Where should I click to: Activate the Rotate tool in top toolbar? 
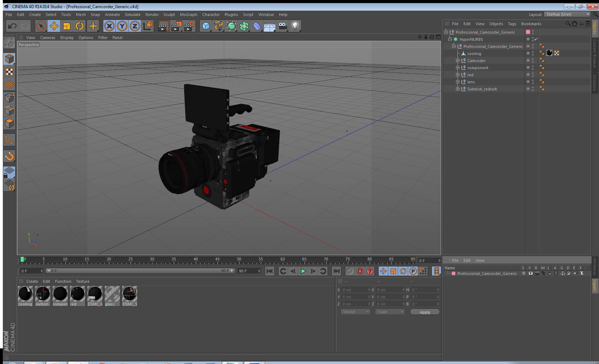tap(79, 26)
